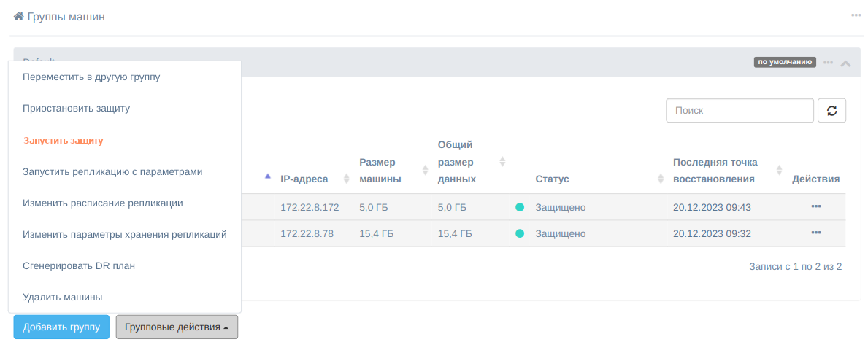The image size is (868, 350).
Task: Focus the Поиск search field
Action: click(740, 110)
